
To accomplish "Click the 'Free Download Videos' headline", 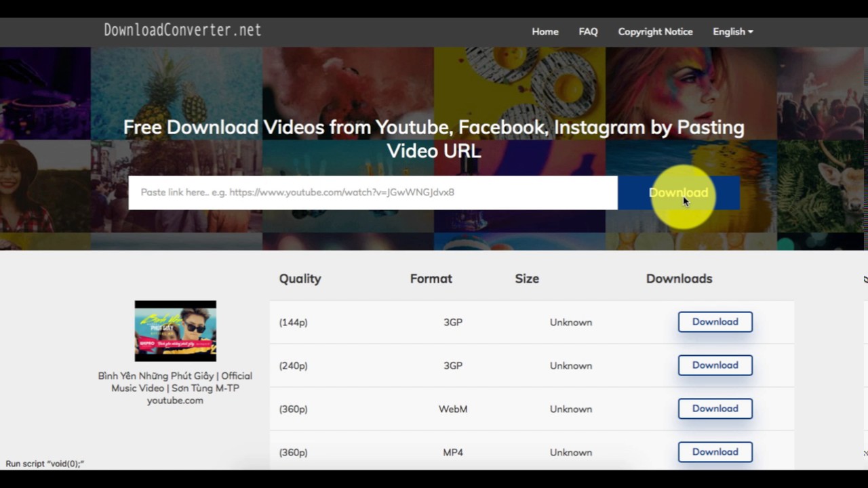I will 434,138.
